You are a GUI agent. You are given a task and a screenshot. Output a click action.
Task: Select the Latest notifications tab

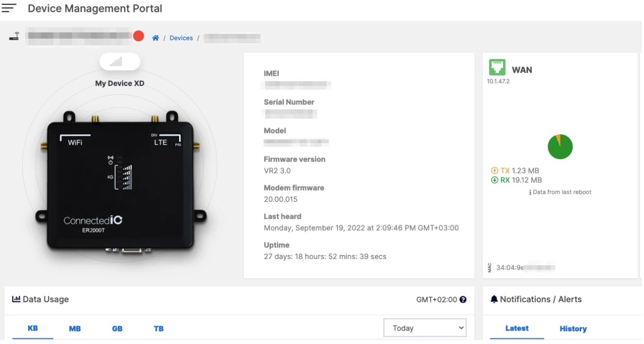coord(517,329)
